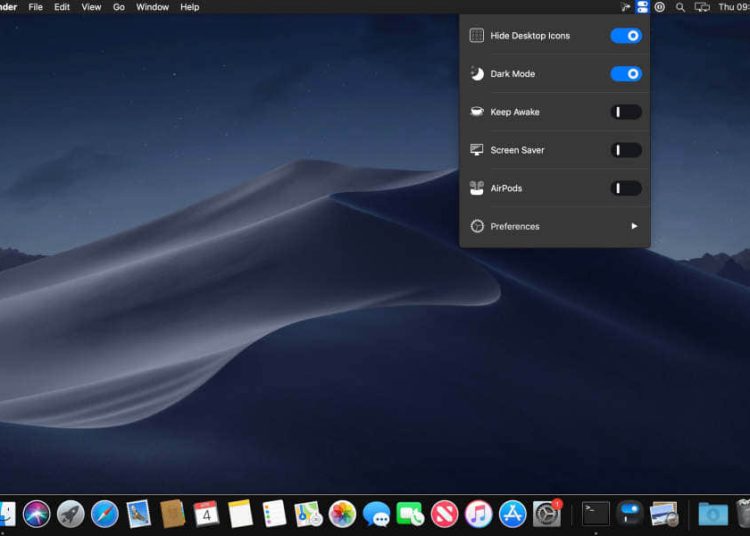
Task: Open System Preferences dock icon
Action: pos(547,514)
